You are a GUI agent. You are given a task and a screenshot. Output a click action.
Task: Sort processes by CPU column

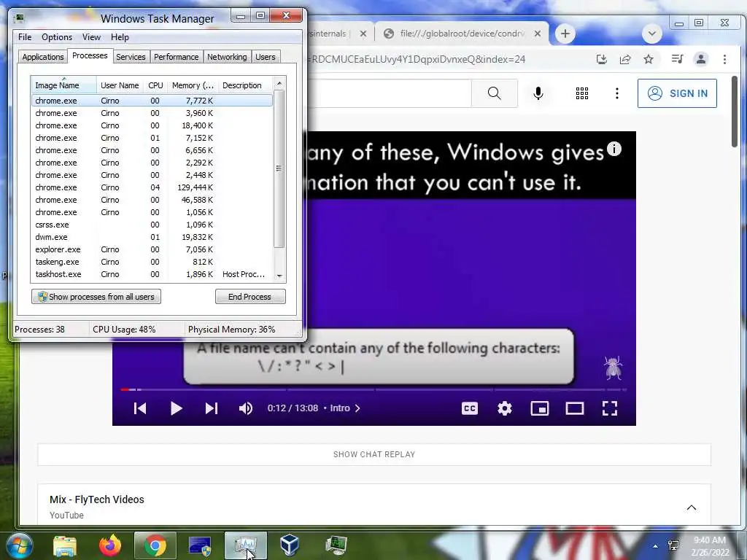point(155,85)
